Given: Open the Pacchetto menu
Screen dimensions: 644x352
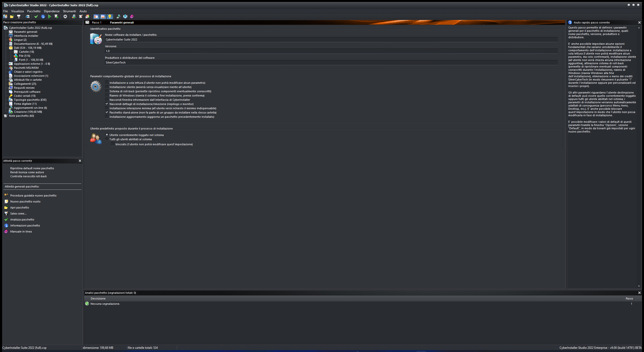Looking at the screenshot, I should click(x=34, y=11).
